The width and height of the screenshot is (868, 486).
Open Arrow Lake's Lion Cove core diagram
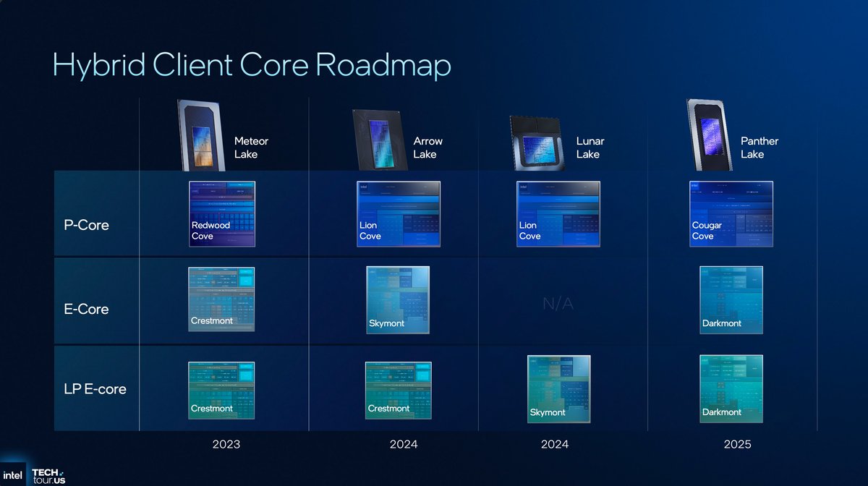click(x=399, y=214)
